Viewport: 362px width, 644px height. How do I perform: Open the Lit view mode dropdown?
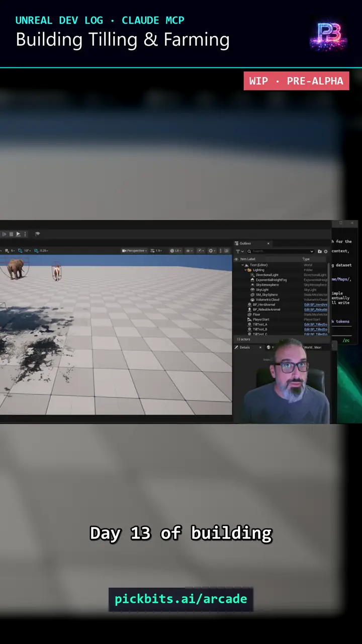pyautogui.click(x=175, y=251)
